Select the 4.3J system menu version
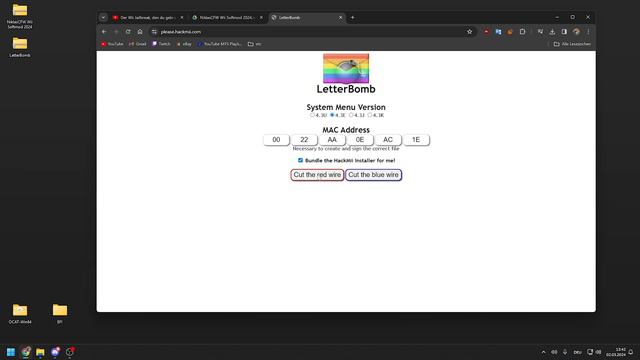This screenshot has width=640, height=360. [351, 115]
